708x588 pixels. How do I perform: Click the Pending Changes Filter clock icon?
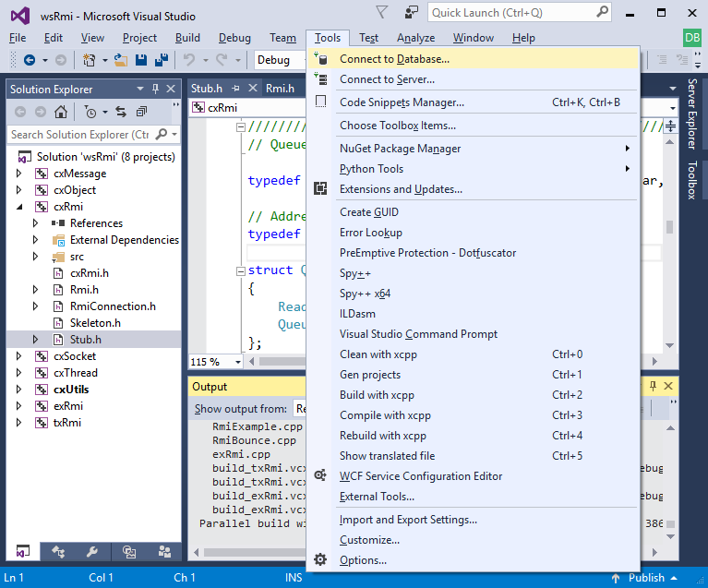tap(90, 112)
